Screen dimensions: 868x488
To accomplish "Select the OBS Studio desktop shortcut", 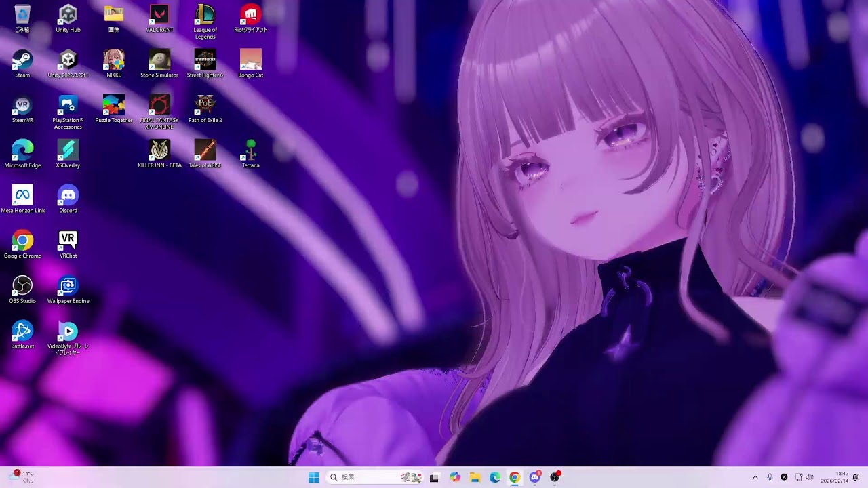I will coord(22,290).
